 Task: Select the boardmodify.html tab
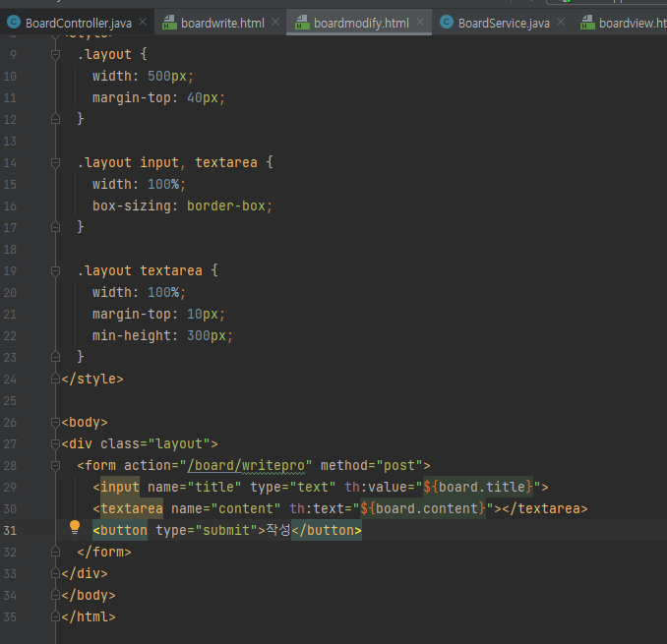point(361,23)
